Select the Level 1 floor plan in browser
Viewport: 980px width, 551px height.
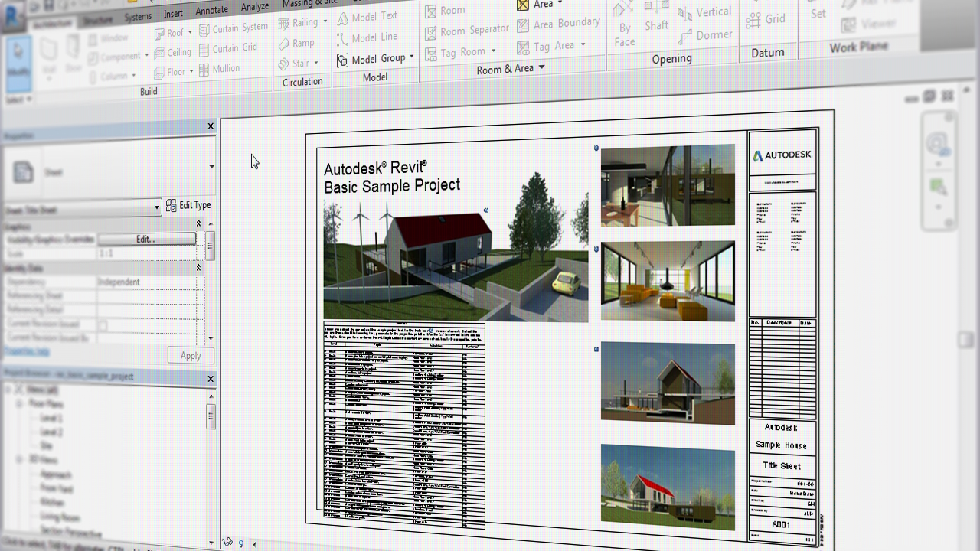click(52, 419)
